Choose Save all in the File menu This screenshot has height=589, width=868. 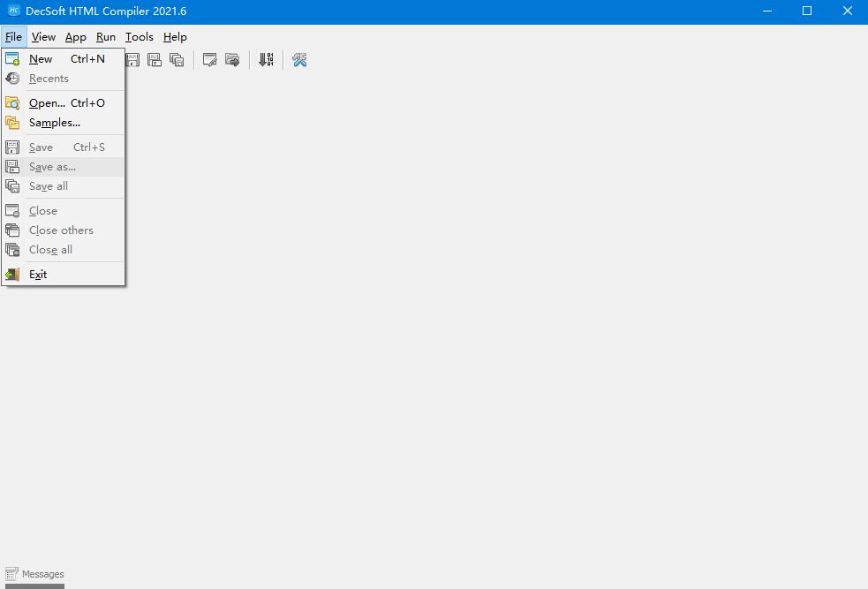(x=63, y=186)
